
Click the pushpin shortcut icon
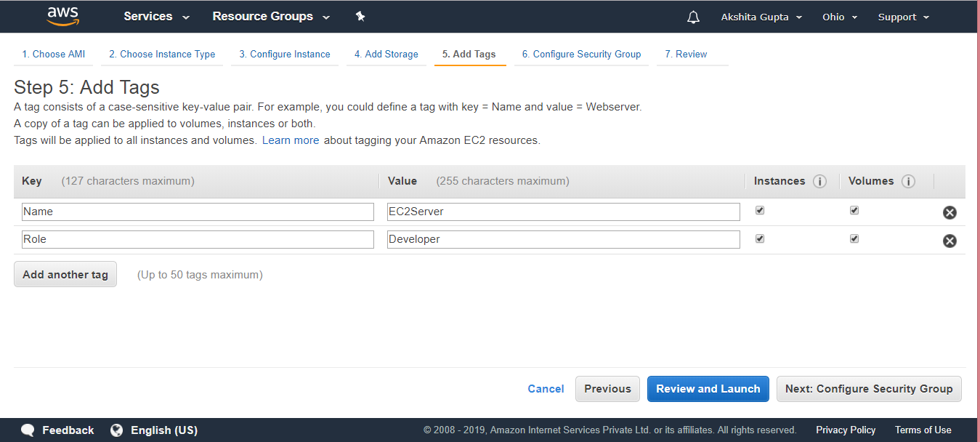[x=360, y=16]
